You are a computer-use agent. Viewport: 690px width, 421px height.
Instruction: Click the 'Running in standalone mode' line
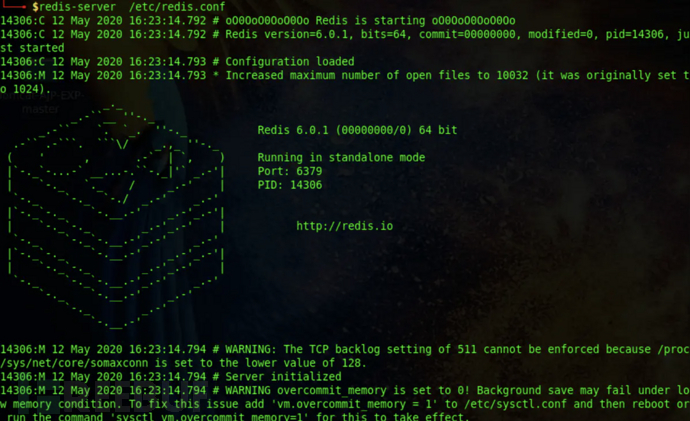coord(341,158)
